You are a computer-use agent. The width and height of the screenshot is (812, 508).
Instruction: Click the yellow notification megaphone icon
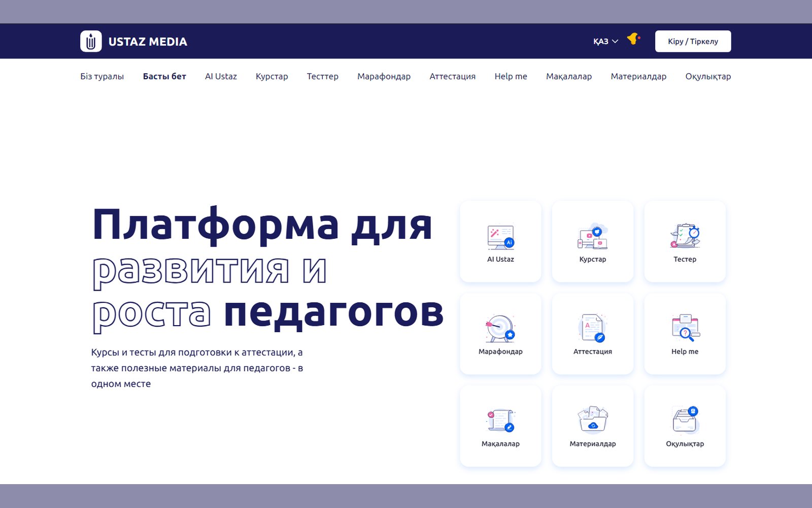[633, 39]
